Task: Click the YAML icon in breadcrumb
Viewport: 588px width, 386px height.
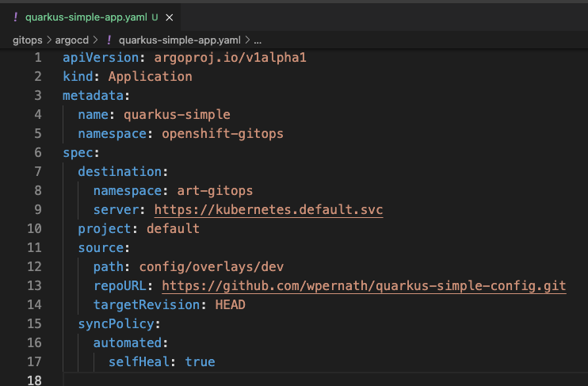Action: pos(109,40)
